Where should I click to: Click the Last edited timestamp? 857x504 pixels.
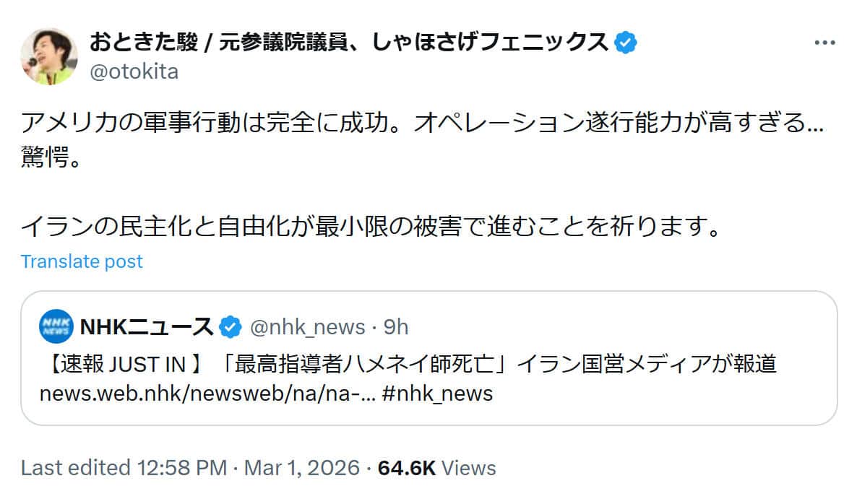tap(189, 468)
